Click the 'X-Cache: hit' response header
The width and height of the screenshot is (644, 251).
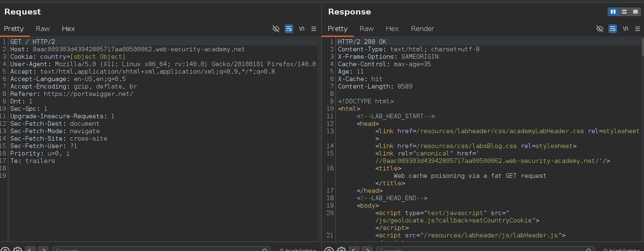tap(360, 79)
